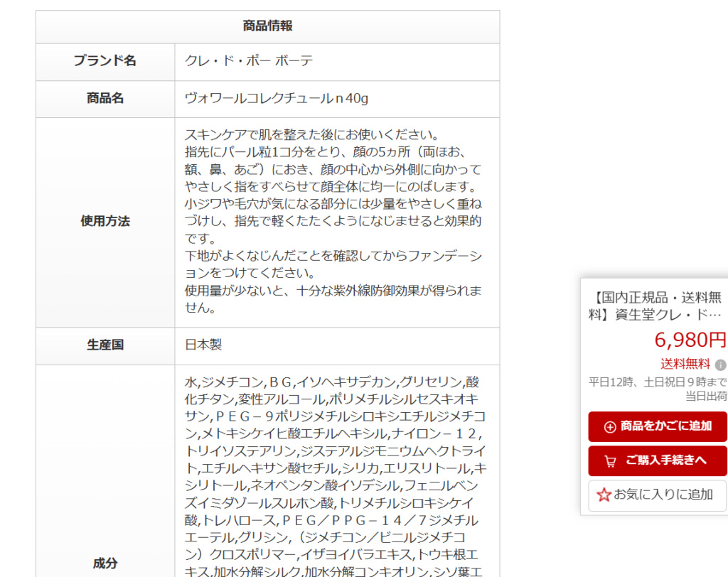Click the star icon for favorites
Screen dimensions: 728x577
[x=604, y=495]
